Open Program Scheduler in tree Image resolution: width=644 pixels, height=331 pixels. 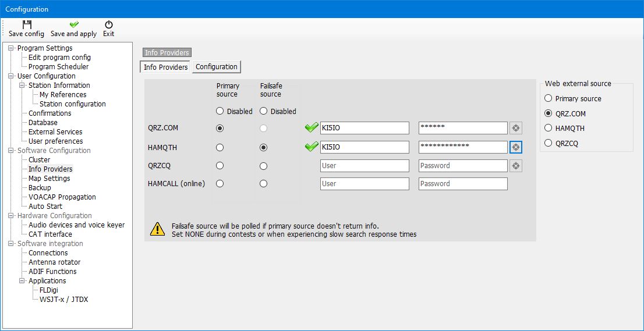click(58, 66)
